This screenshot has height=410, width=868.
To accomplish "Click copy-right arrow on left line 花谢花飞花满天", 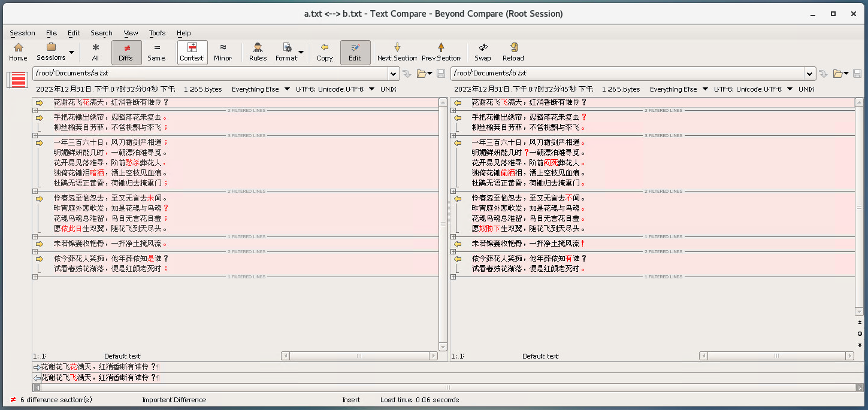I will [40, 102].
